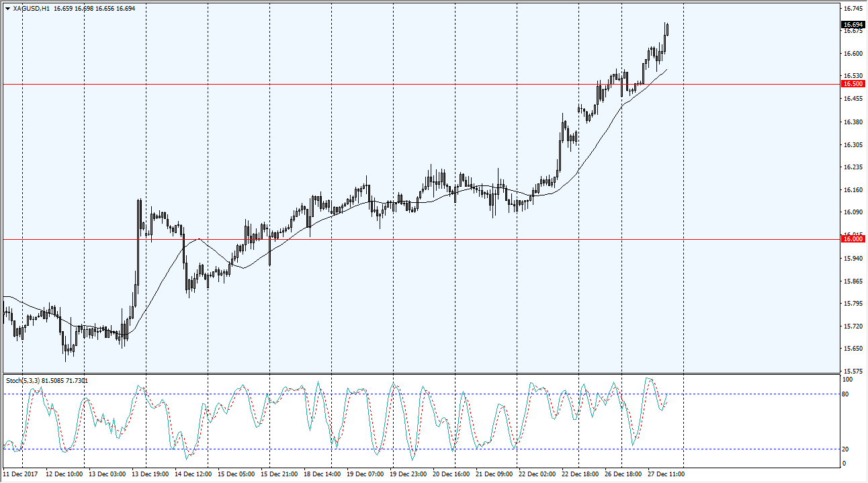
Task: Click the 100 label on stochastic scale
Action: click(x=848, y=380)
